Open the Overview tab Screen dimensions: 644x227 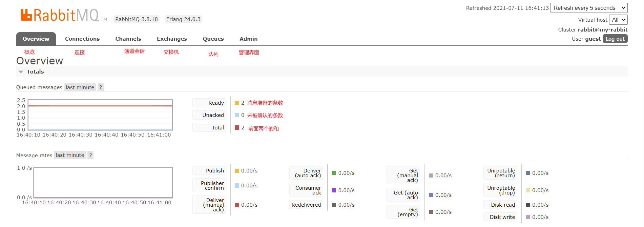click(x=36, y=39)
